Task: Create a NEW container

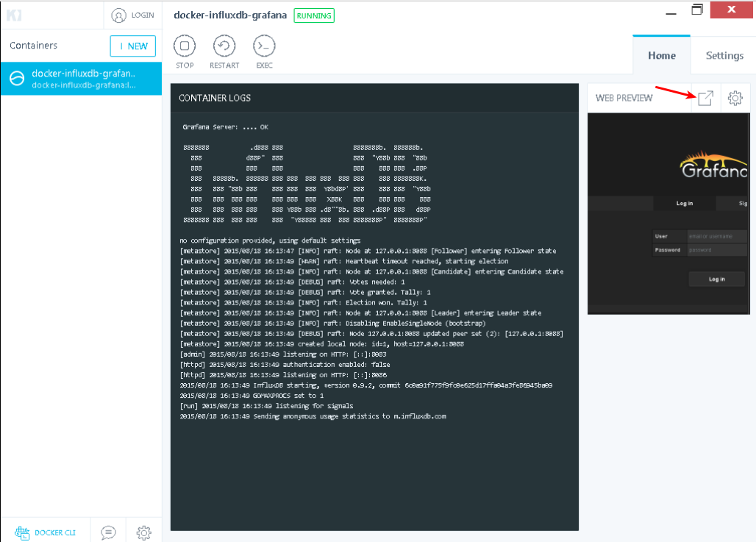Action: point(132,46)
